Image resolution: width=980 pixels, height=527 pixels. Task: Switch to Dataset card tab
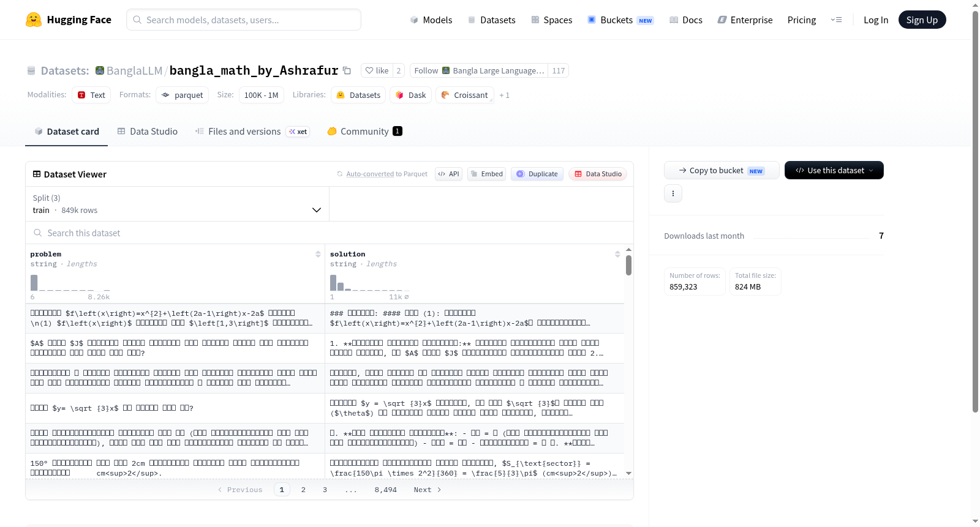tap(66, 131)
